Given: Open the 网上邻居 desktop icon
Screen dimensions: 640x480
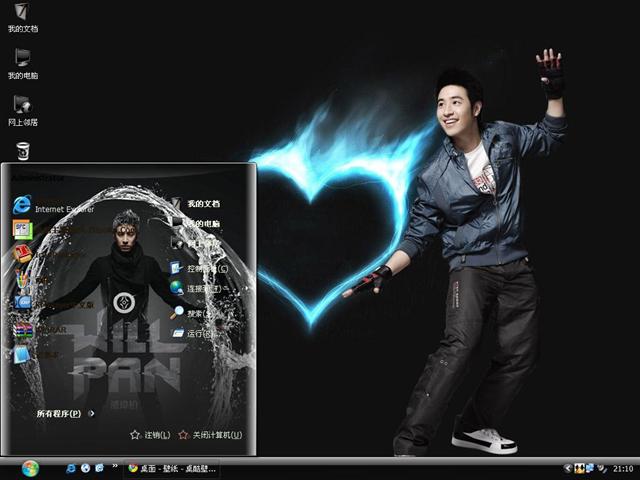Looking at the screenshot, I should tap(23, 111).
